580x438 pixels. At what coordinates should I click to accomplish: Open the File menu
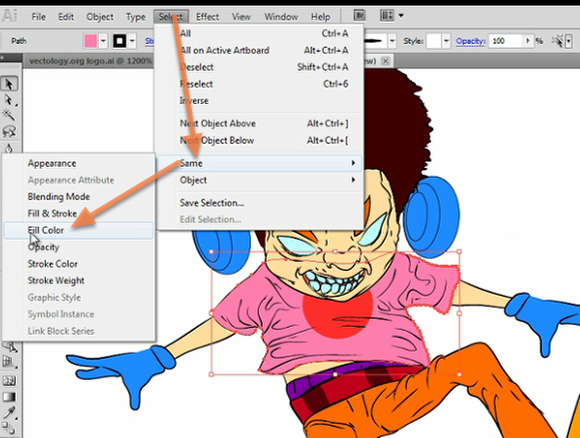click(x=38, y=17)
